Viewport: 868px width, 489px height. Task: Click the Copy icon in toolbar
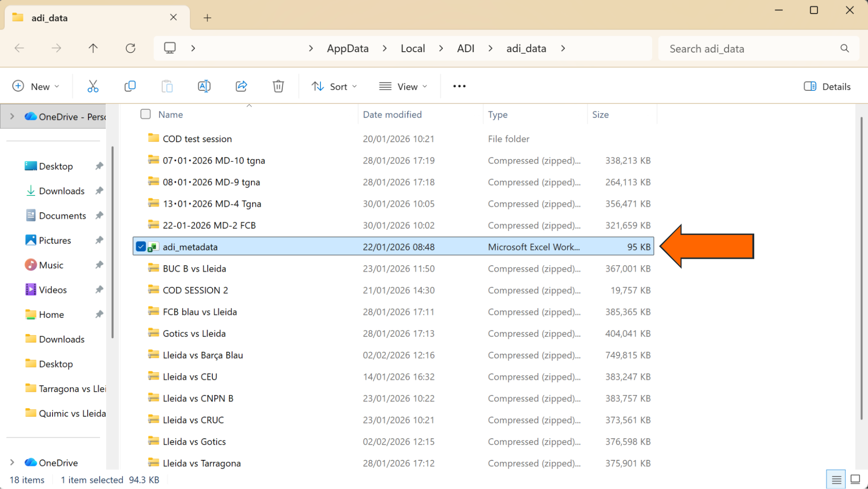coord(130,86)
